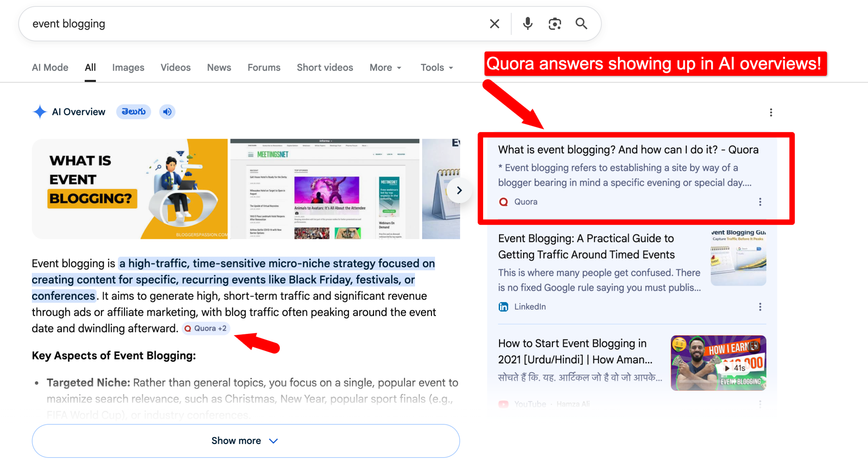Click the 'Key Aspects of Event Blogging:' heading
This screenshot has height=466, width=868.
tap(114, 356)
